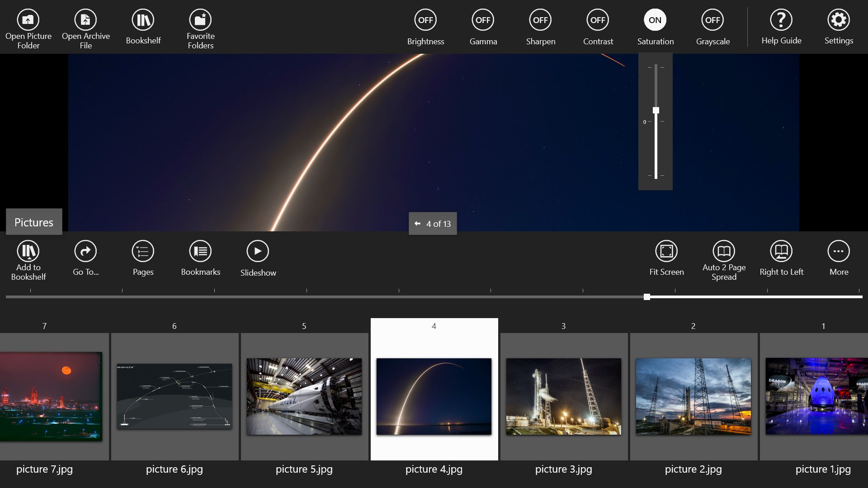Expand the More options menu

point(839,258)
